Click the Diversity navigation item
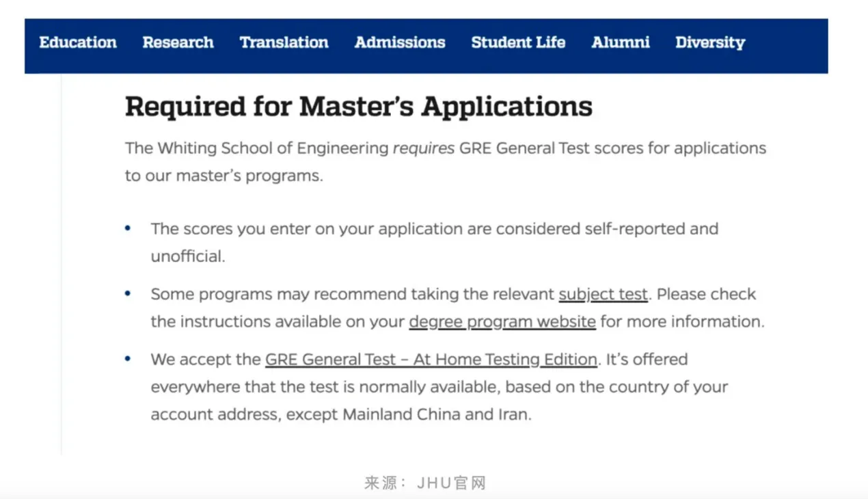This screenshot has height=499, width=868. tap(710, 42)
